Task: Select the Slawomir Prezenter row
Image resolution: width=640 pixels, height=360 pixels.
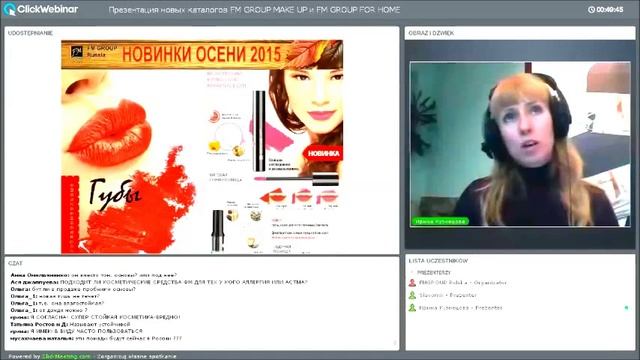Action: pos(520,295)
